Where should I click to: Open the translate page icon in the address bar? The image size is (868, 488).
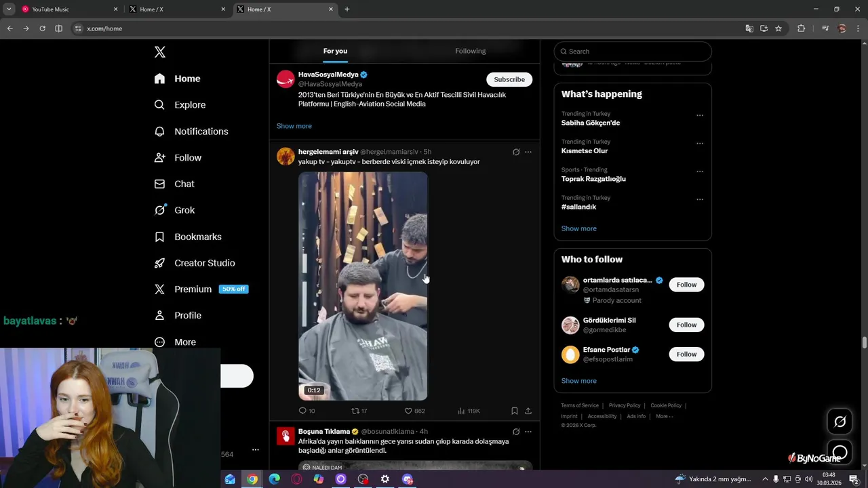tap(749, 28)
